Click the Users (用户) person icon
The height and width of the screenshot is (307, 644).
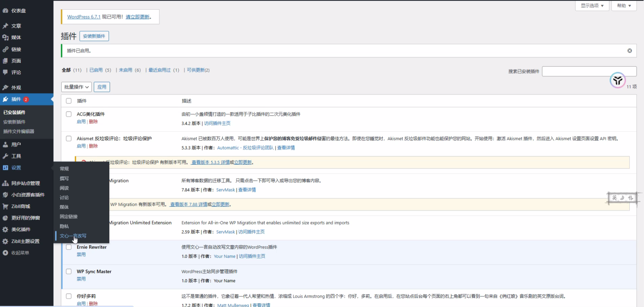click(x=6, y=144)
